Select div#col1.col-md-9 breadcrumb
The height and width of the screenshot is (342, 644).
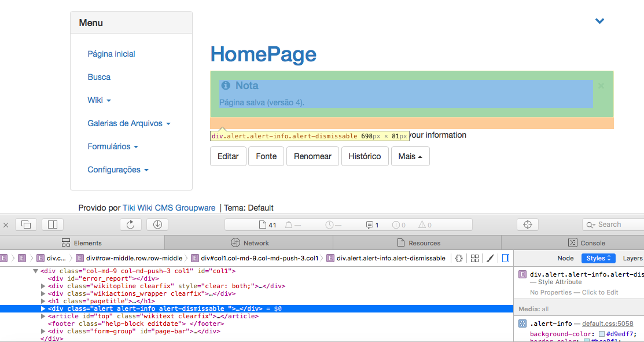coord(255,258)
